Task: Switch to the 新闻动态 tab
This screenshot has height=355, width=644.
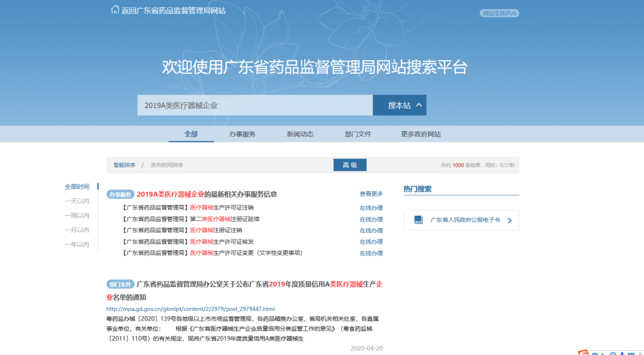Action: pyautogui.click(x=300, y=134)
